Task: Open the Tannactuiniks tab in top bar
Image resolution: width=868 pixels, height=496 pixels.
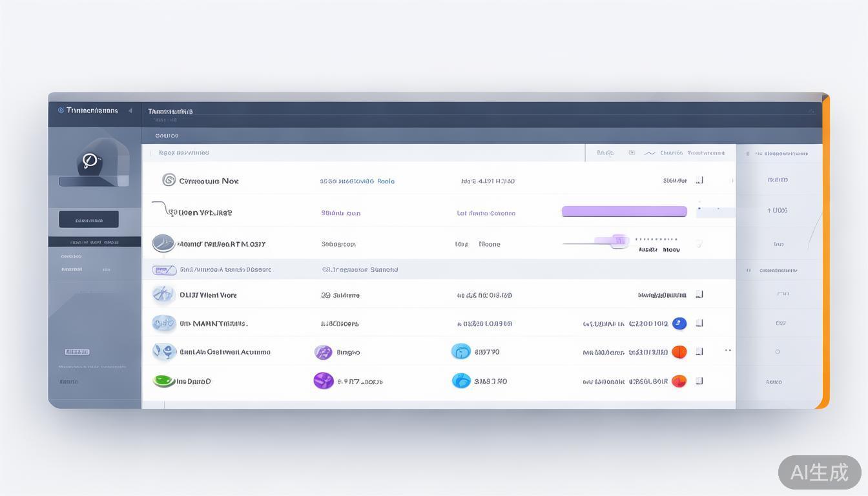Action: tap(170, 111)
